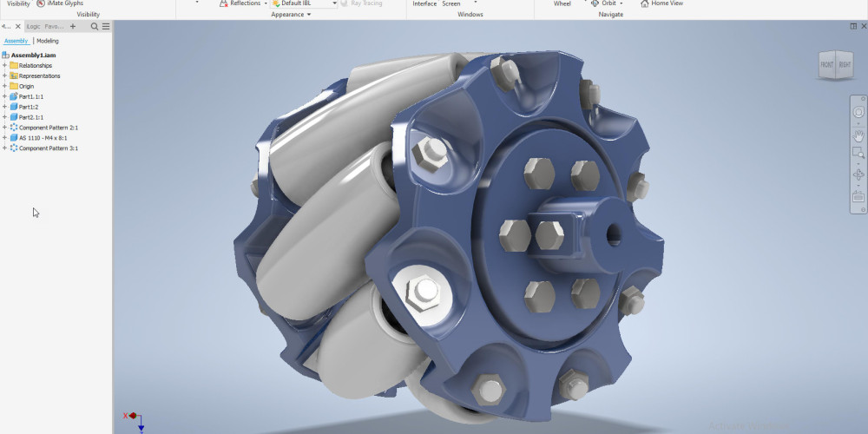The width and height of the screenshot is (868, 434).
Task: Click the AS 1110 - M4 x 8:1 icon
Action: (x=14, y=138)
